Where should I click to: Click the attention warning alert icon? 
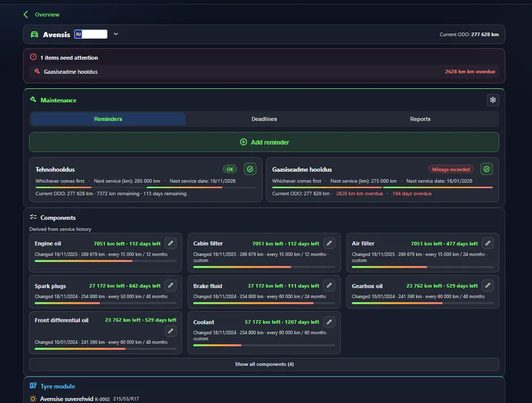click(33, 57)
